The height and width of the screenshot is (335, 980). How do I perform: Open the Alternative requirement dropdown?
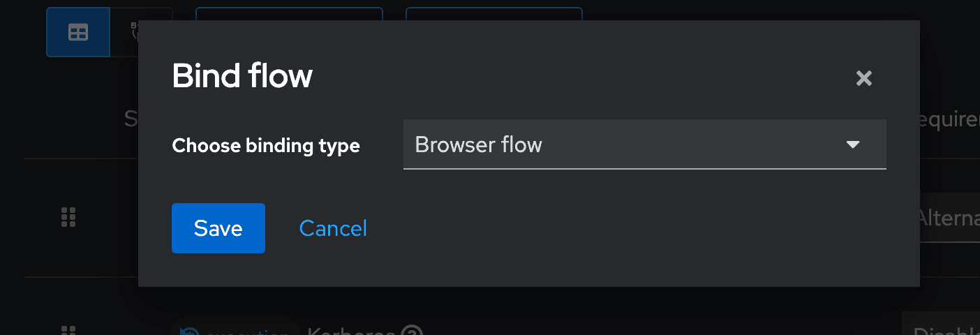pyautogui.click(x=948, y=218)
